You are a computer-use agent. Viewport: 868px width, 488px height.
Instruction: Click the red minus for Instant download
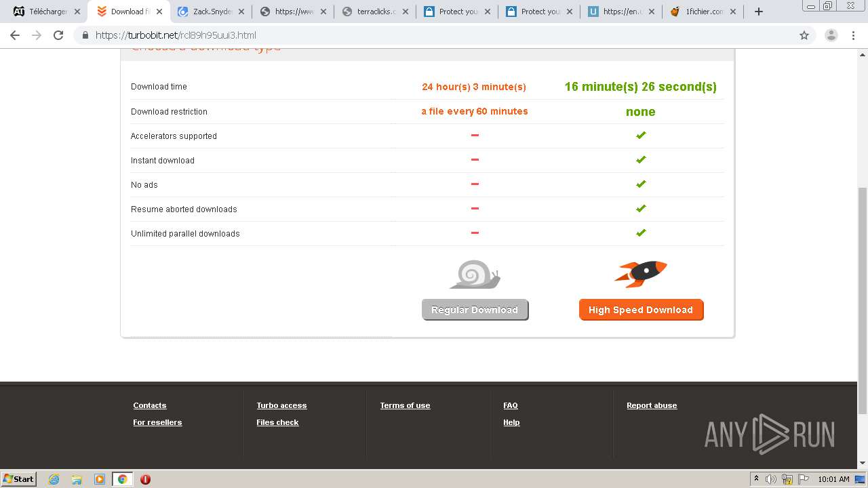pyautogui.click(x=475, y=159)
